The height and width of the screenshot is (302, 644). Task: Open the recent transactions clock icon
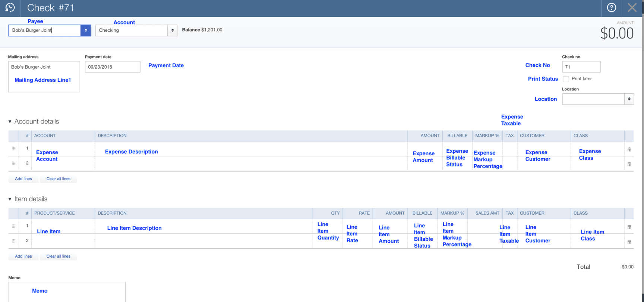10,7
